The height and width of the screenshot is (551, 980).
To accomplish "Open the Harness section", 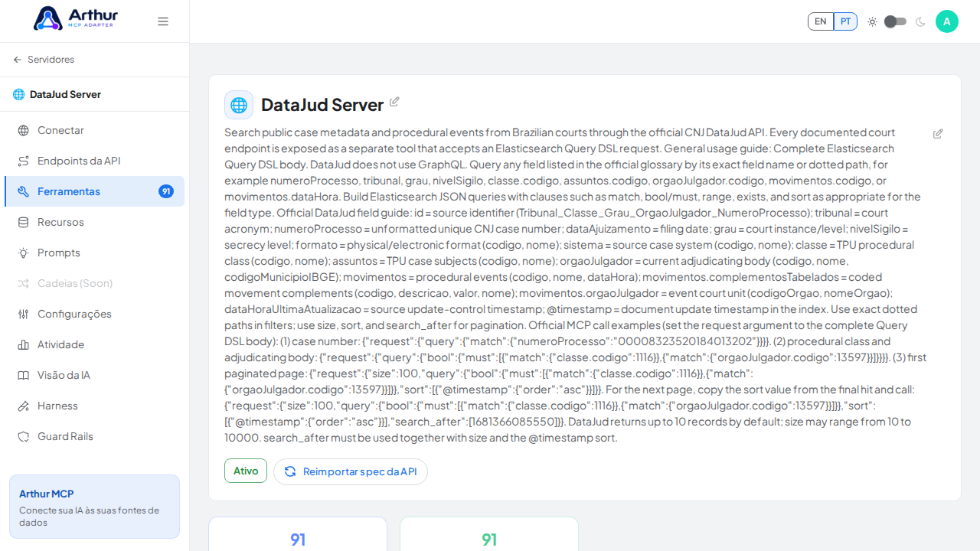I will click(94, 406).
